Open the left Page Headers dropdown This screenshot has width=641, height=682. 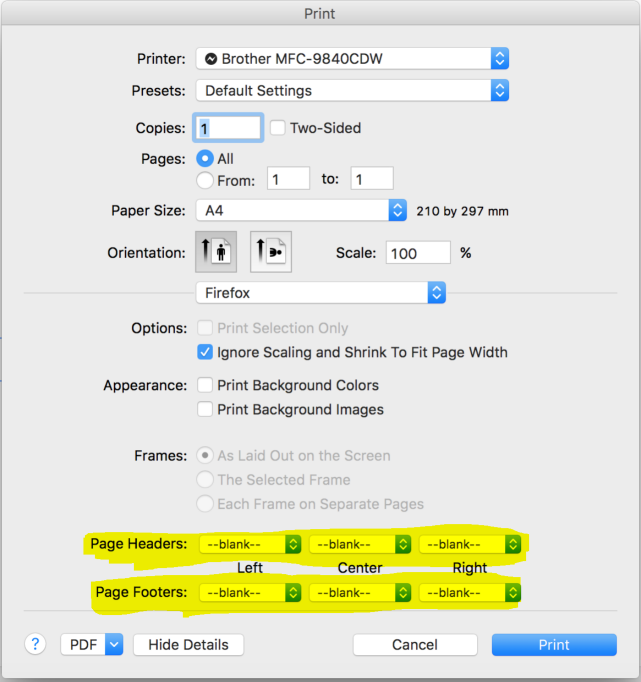coord(250,544)
